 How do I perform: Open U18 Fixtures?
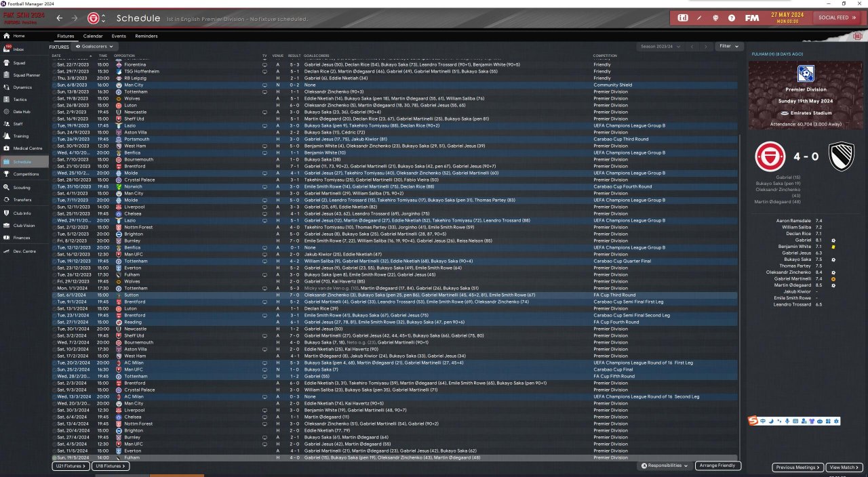(x=110, y=466)
